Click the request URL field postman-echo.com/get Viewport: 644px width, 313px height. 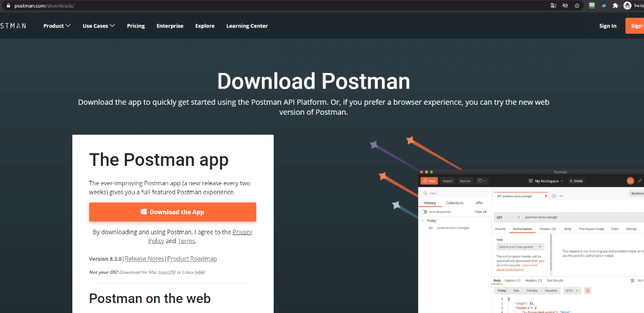(x=584, y=217)
